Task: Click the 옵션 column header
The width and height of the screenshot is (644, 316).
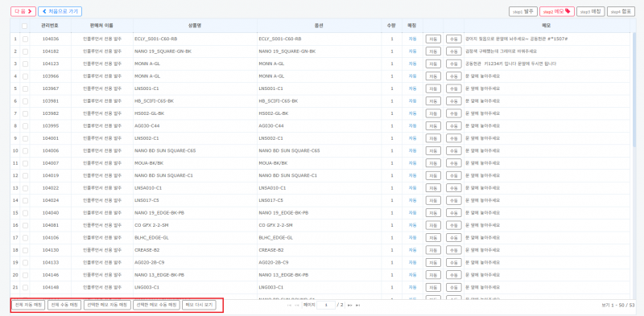Action: 319,26
